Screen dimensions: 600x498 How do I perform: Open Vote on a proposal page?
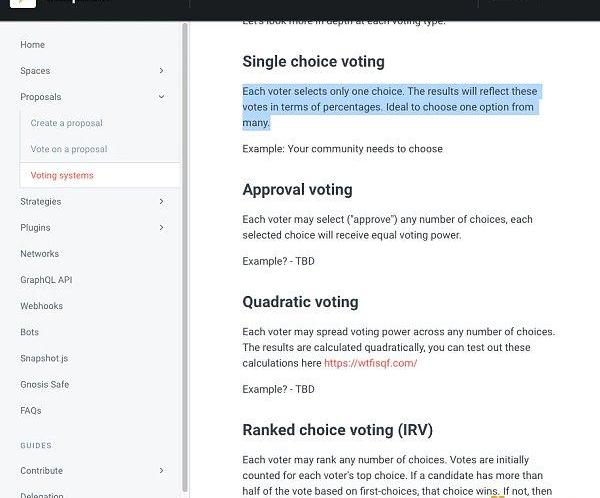(x=68, y=149)
